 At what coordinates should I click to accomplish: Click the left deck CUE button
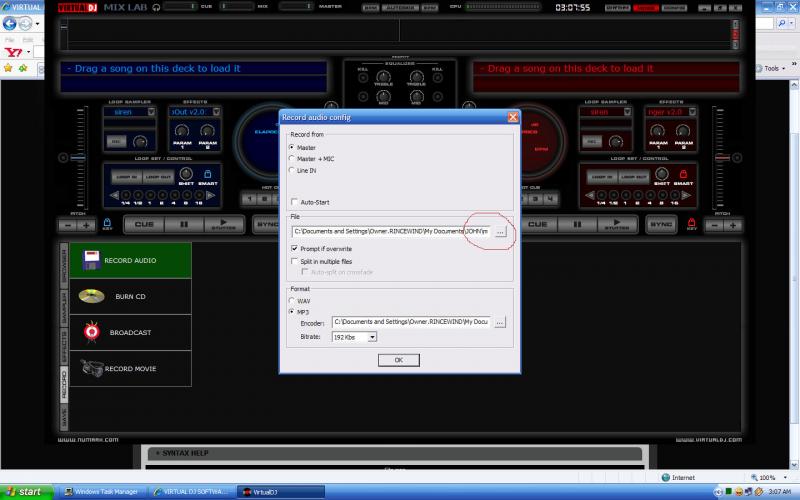(144, 224)
